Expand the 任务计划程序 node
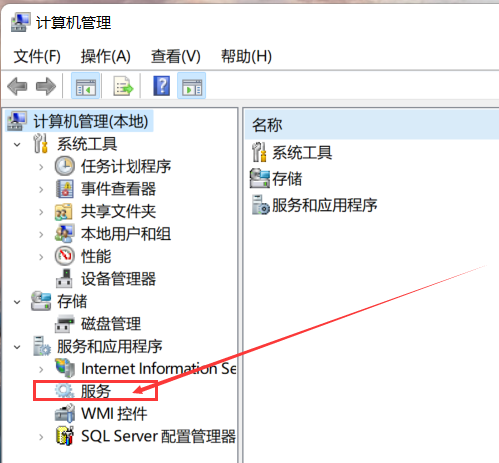Screen dimensions: 499x463 pos(41,167)
